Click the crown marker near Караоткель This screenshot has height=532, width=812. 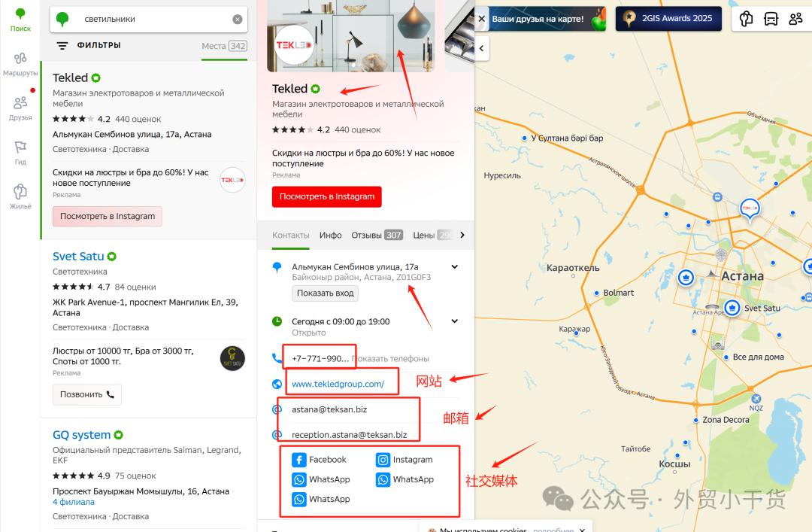(x=686, y=278)
